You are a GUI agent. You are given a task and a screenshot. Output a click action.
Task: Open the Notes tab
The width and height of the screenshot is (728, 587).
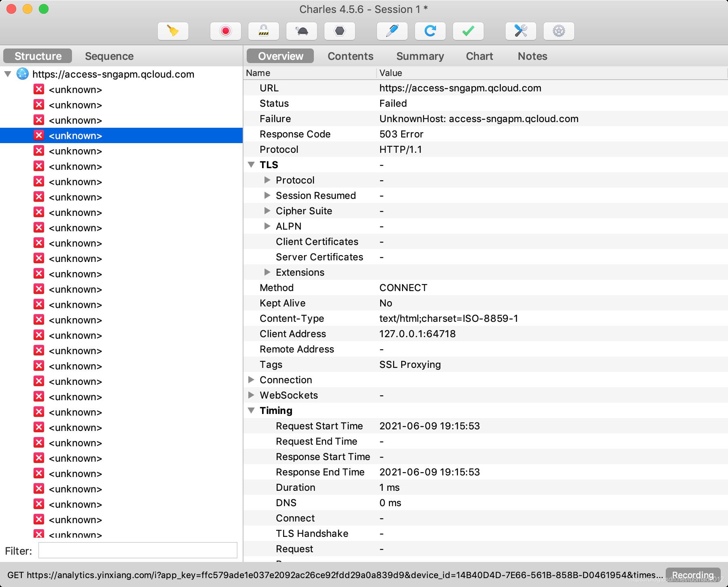click(x=532, y=56)
